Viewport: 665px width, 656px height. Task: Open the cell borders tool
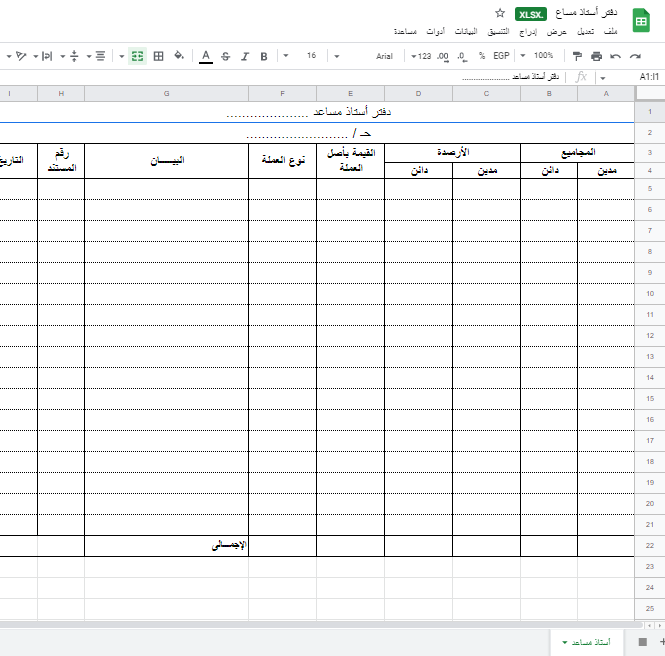tap(158, 56)
